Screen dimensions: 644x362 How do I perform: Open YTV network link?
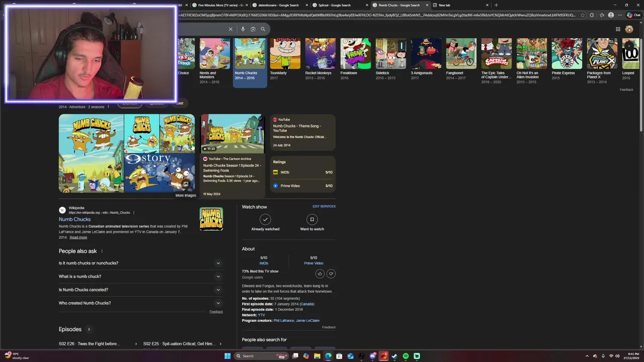pyautogui.click(x=261, y=315)
